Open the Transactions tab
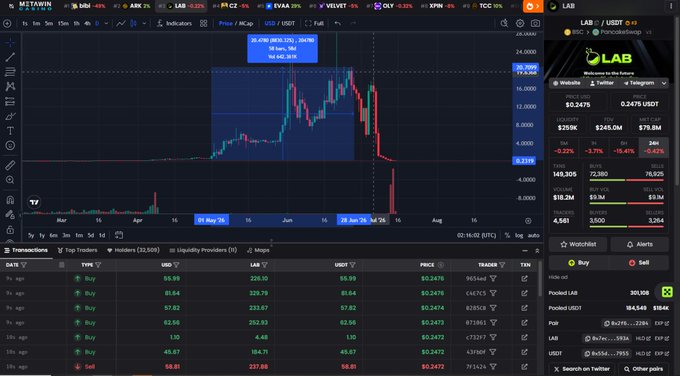 click(26, 250)
